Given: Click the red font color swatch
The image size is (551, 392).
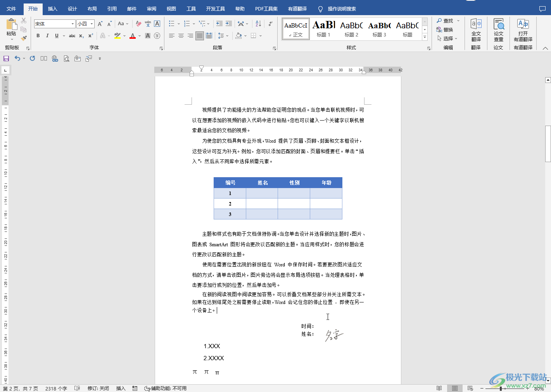Looking at the screenshot, I should (133, 36).
